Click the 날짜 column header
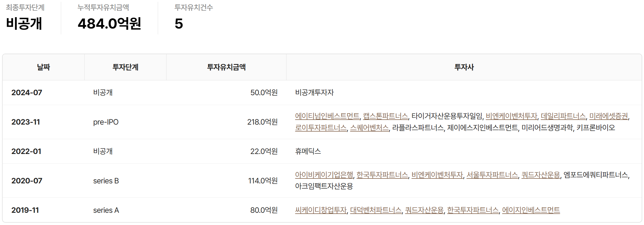 pos(43,67)
